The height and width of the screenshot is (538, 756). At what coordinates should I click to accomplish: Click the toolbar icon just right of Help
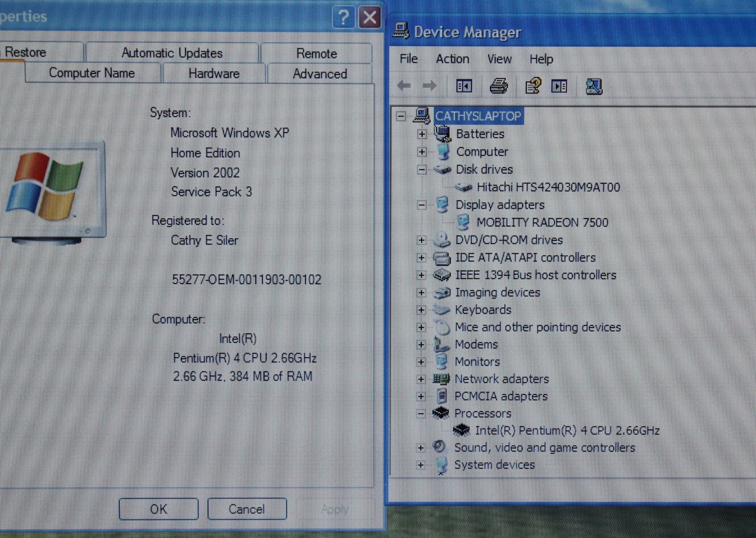tap(559, 86)
